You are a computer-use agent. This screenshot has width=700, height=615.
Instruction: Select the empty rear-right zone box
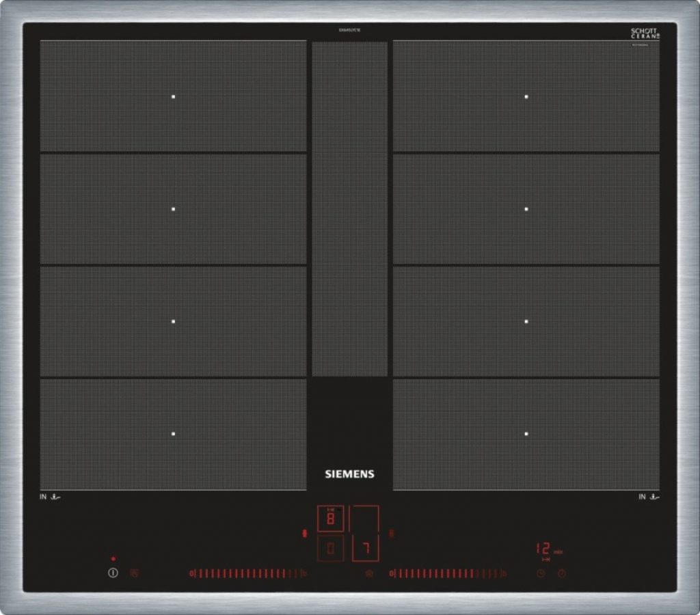365,519
